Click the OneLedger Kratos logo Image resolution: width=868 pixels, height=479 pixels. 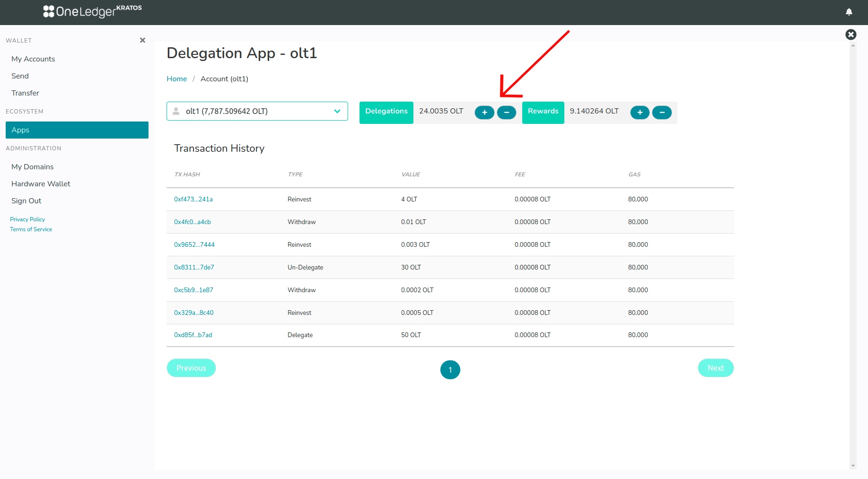(92, 11)
